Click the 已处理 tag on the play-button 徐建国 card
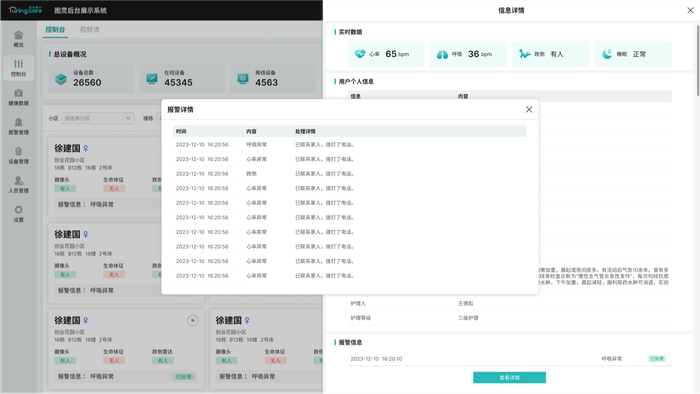The image size is (700, 394). coord(183,377)
